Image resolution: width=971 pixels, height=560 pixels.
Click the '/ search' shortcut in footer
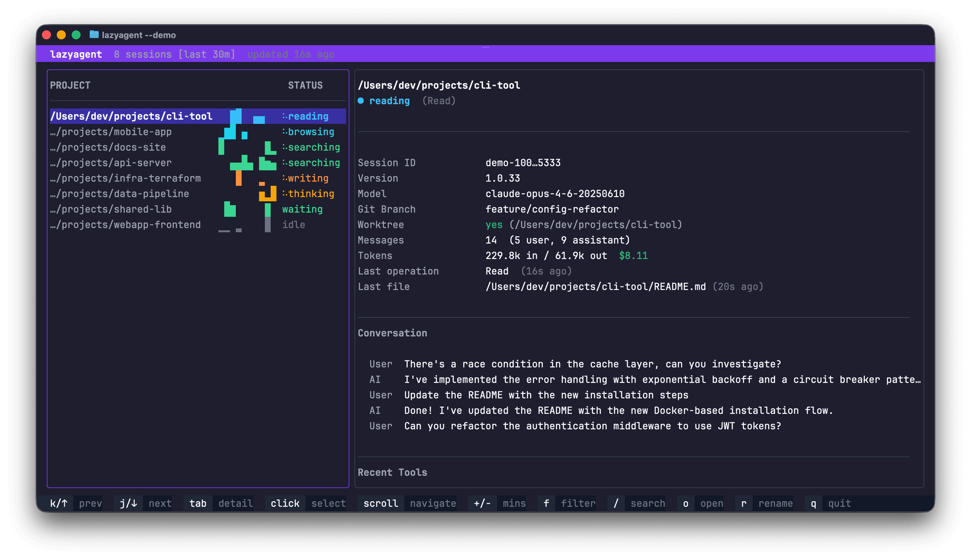(636, 503)
